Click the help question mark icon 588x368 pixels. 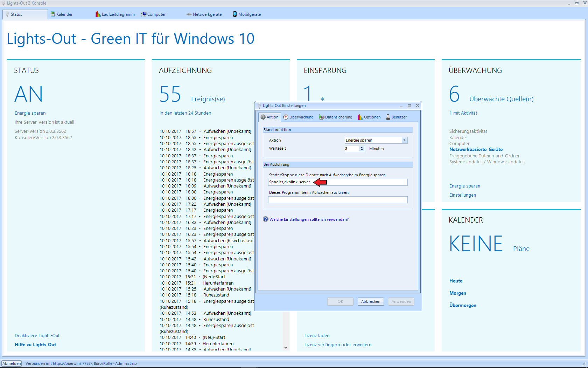click(266, 219)
